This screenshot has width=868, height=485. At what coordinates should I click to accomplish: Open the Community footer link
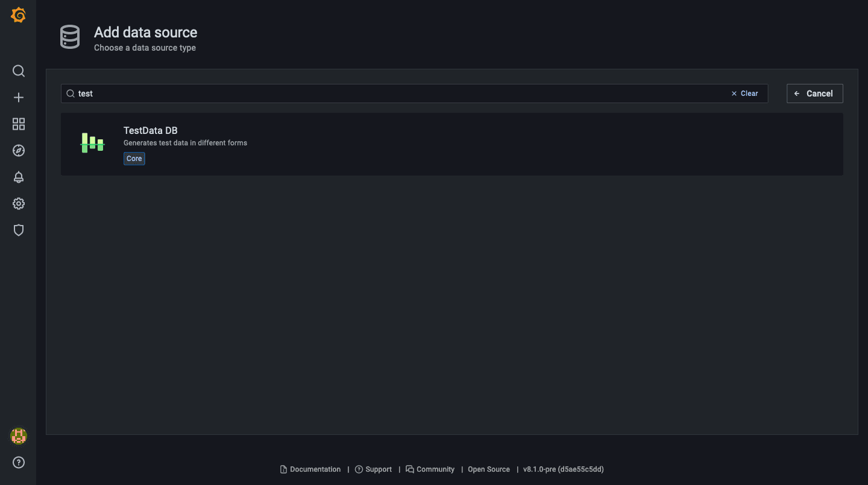(430, 469)
